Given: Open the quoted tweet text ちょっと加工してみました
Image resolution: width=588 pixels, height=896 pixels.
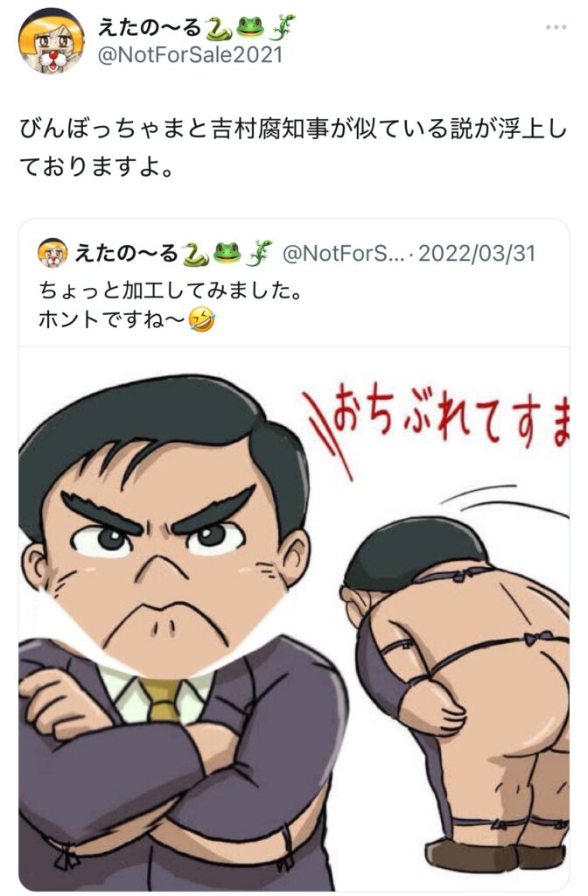Looking at the screenshot, I should coord(170,290).
